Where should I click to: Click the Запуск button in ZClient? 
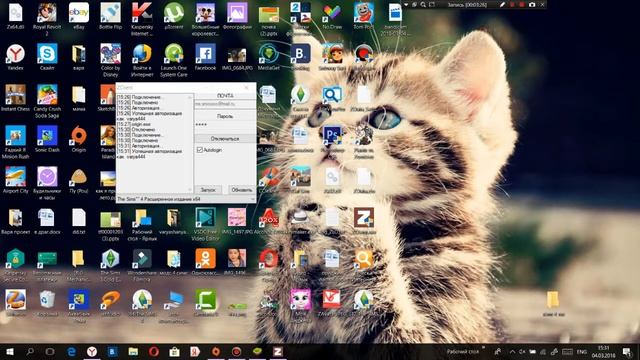tap(208, 190)
